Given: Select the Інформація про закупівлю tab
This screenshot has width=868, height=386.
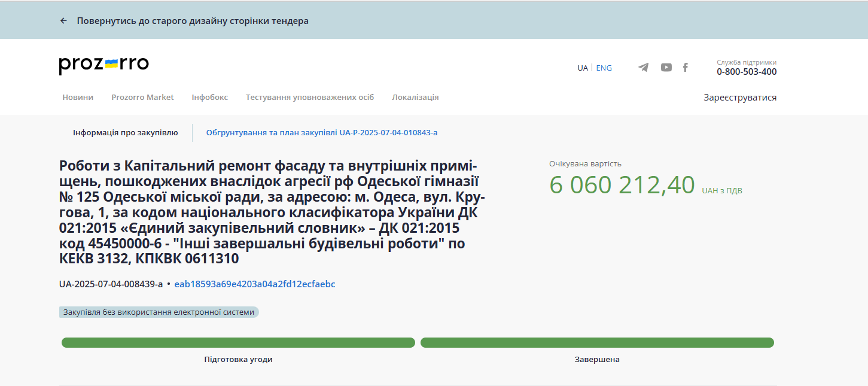Looking at the screenshot, I should coord(125,133).
